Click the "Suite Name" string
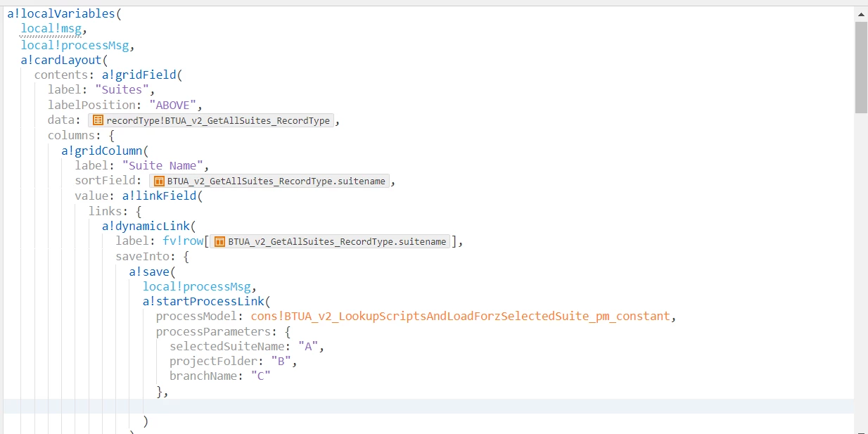868x434 pixels. click(x=162, y=166)
